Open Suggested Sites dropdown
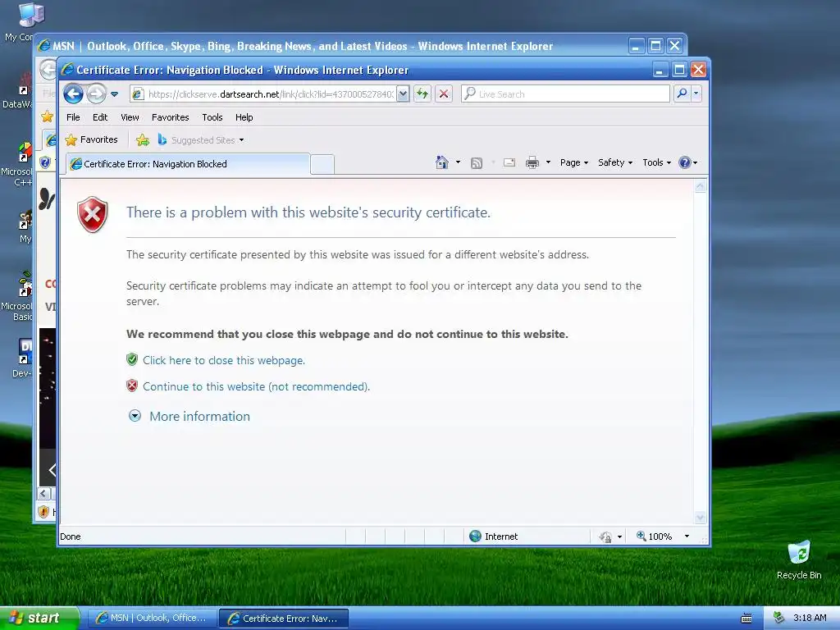Viewport: 840px width, 630px height. [x=201, y=140]
